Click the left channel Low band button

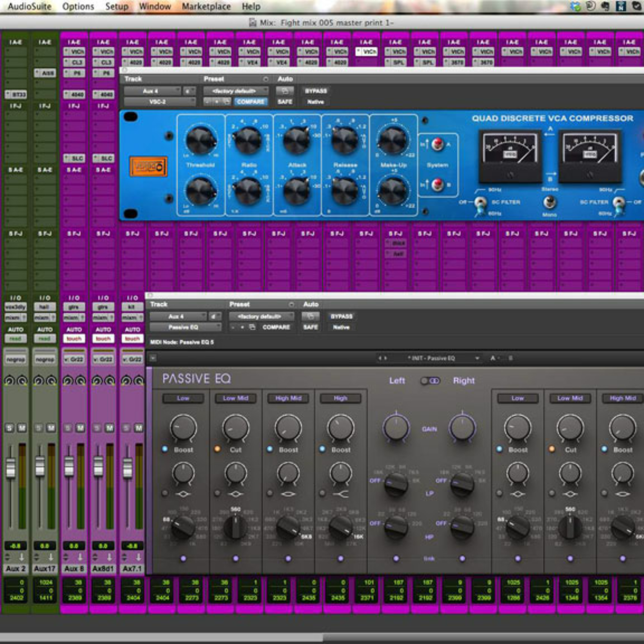click(183, 398)
